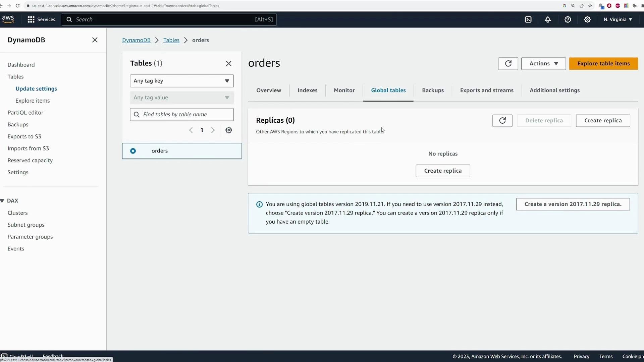This screenshot has height=362, width=644.
Task: Focus the AWS Search field
Action: (169, 19)
